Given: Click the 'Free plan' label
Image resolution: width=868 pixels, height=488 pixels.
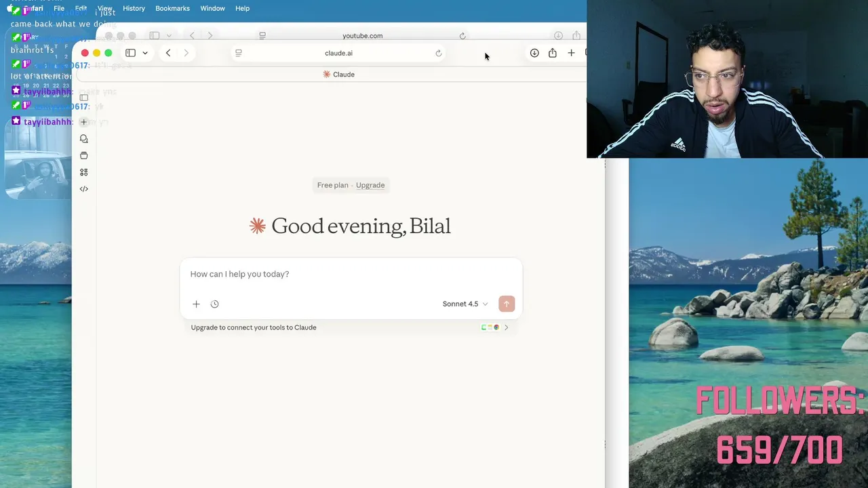Looking at the screenshot, I should point(332,185).
